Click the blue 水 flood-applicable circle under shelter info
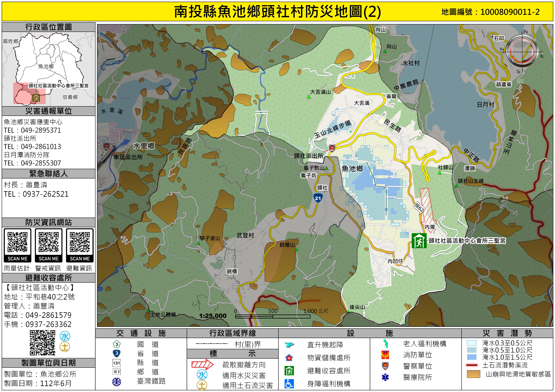 [65, 336]
